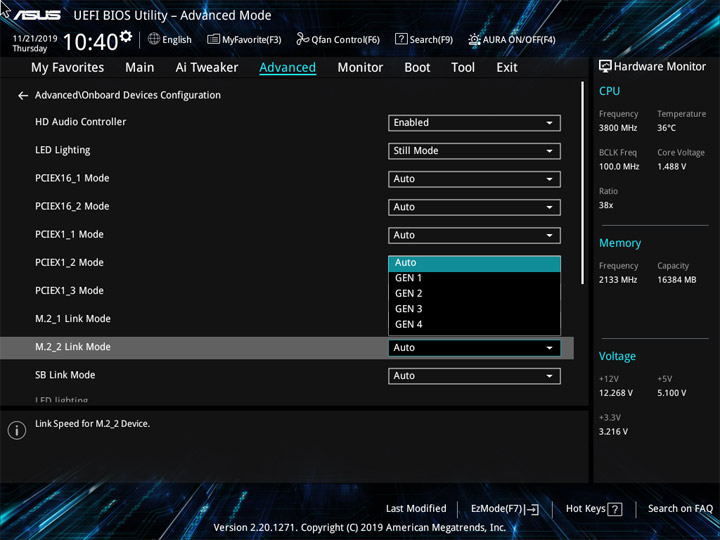
Task: Choose GEN 3 link speed
Action: pos(474,309)
